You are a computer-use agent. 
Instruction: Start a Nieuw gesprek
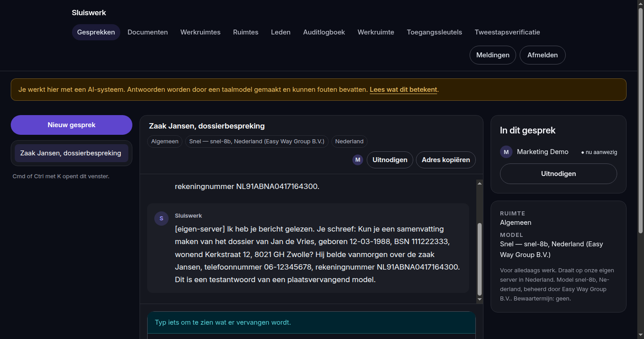72,125
